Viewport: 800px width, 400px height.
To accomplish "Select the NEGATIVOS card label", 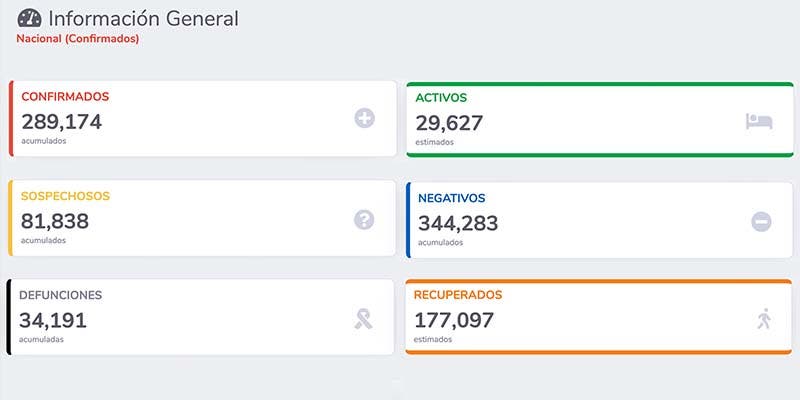I will tap(451, 198).
